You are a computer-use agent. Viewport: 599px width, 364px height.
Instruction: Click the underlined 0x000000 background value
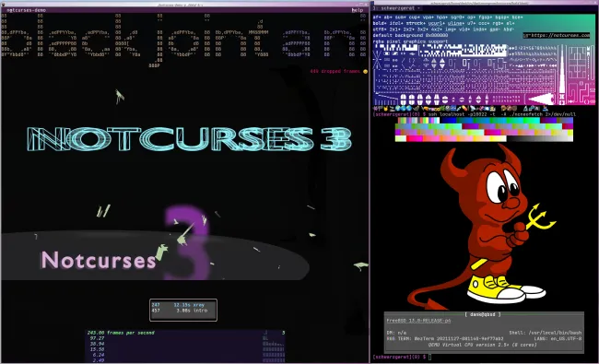pos(436,35)
